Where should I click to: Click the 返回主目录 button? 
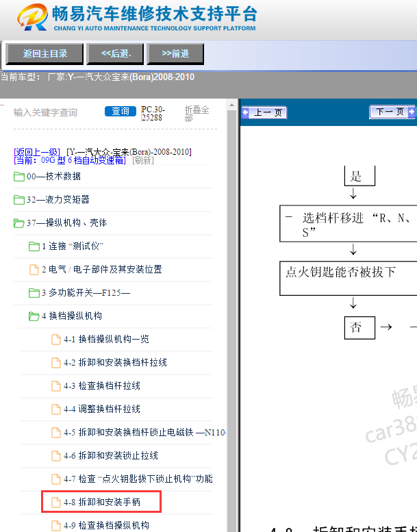[x=45, y=53]
